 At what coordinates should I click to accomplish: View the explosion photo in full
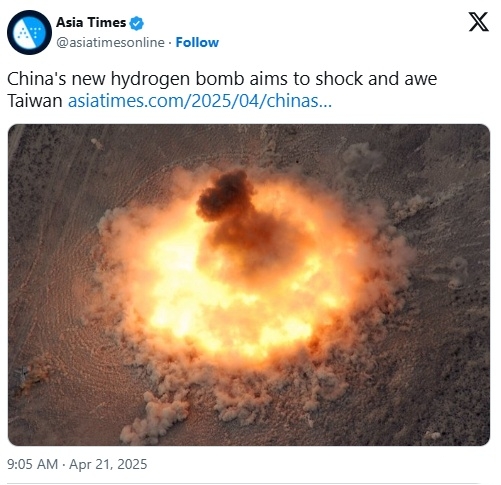[249, 285]
